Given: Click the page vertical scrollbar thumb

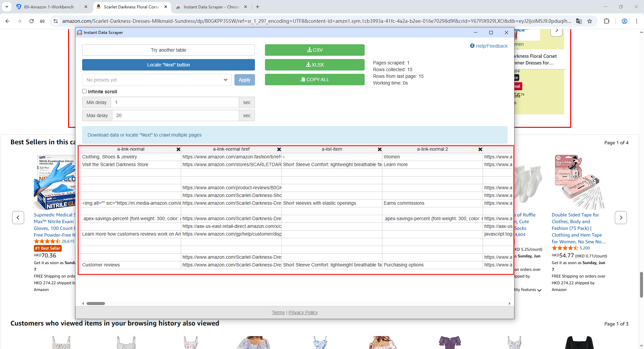Looking at the screenshot, I should click(x=641, y=285).
